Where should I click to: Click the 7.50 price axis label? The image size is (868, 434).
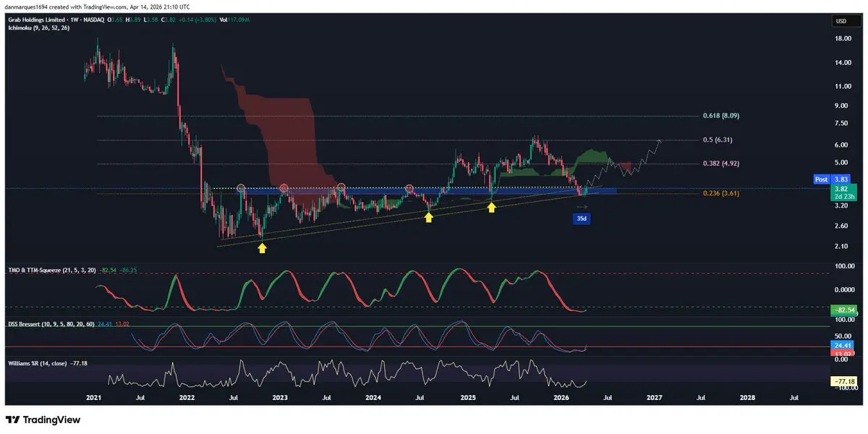pos(841,124)
